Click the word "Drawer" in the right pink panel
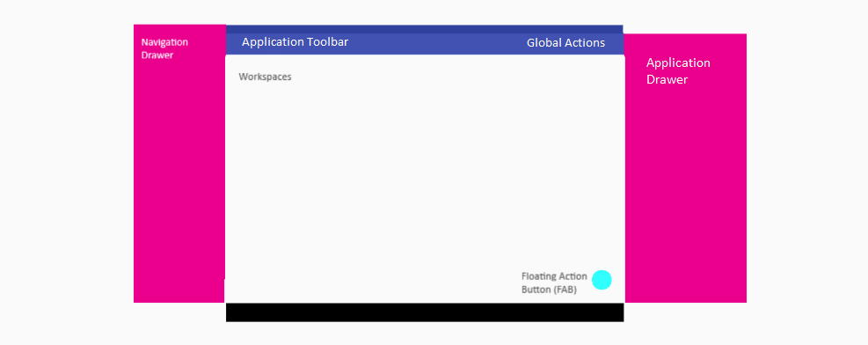Screen dimensions: 868x345 pyautogui.click(x=667, y=80)
